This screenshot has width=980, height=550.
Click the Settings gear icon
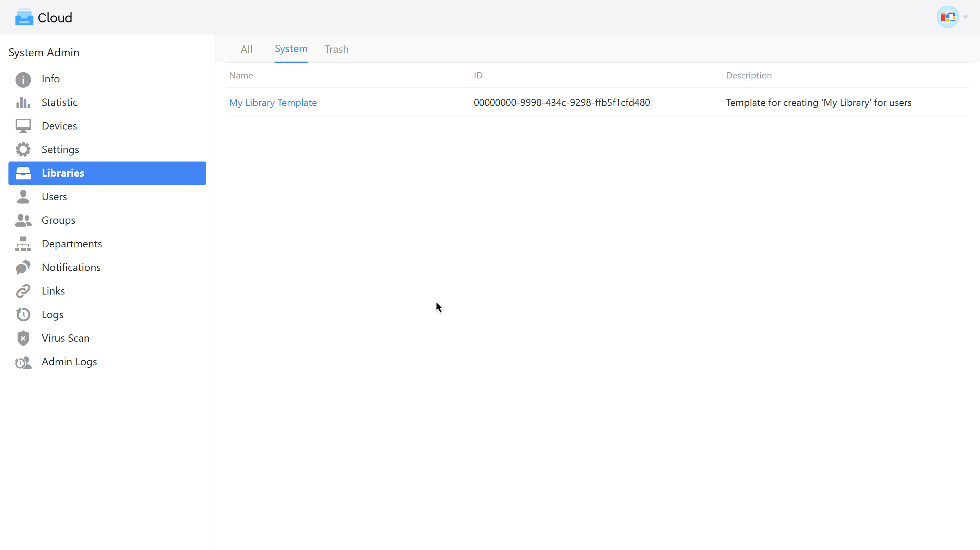(x=23, y=150)
